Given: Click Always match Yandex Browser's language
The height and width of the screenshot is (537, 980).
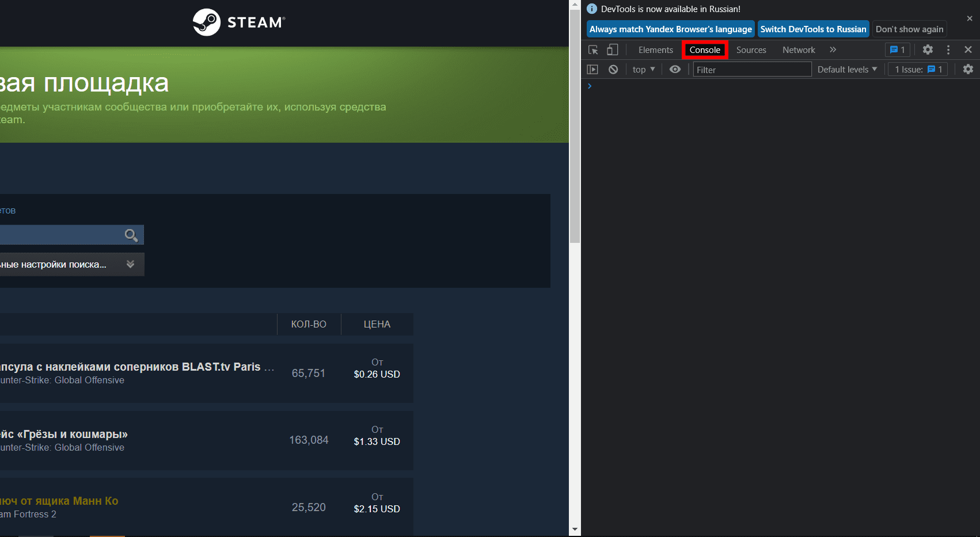Looking at the screenshot, I should pos(671,29).
